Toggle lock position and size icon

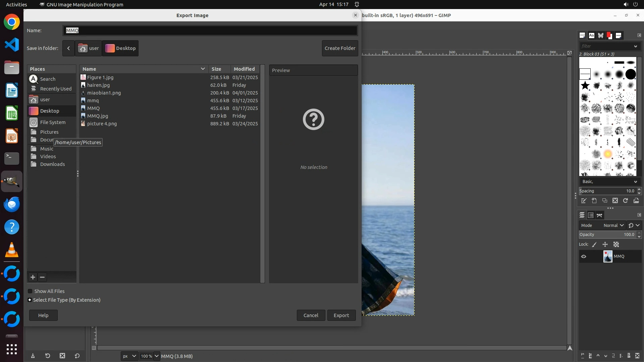605,245
